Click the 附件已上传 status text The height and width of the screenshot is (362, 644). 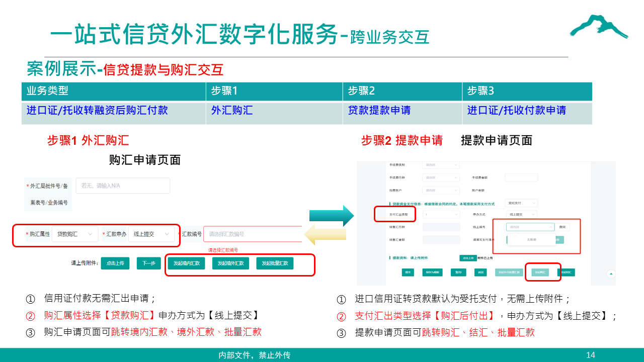(485, 258)
